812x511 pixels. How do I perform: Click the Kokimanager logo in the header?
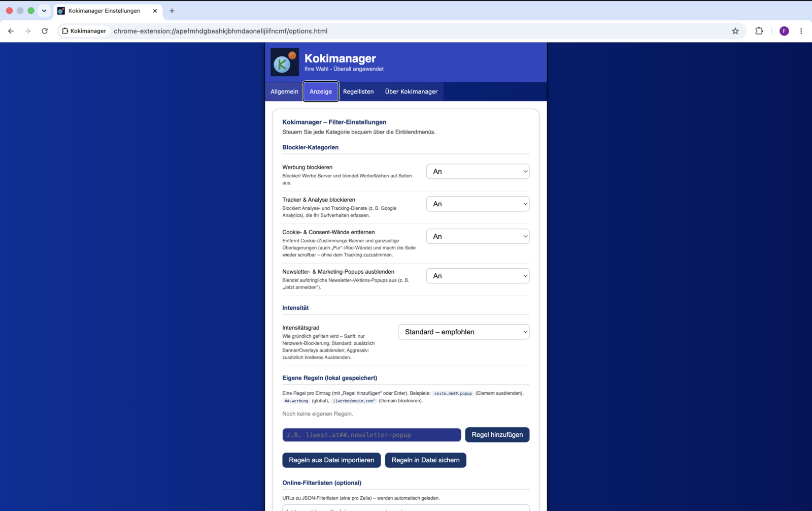click(x=285, y=62)
